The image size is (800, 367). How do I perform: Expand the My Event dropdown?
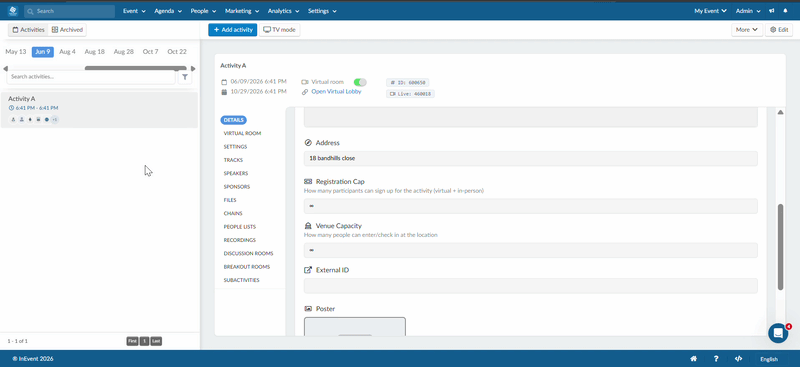[711, 11]
